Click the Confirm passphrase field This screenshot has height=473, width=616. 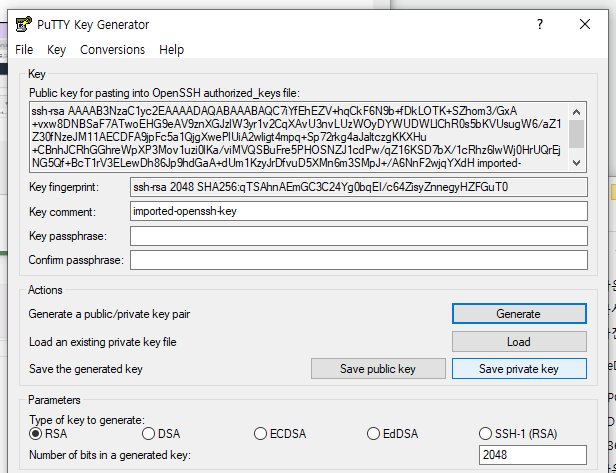click(359, 260)
